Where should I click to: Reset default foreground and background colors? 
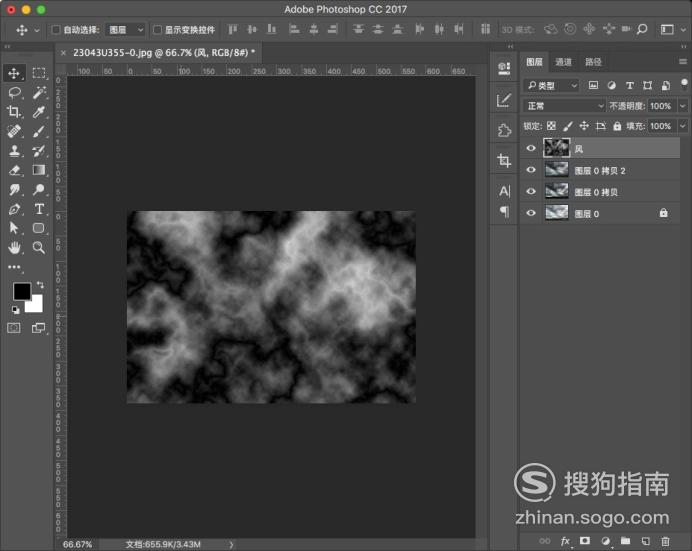pos(15,310)
